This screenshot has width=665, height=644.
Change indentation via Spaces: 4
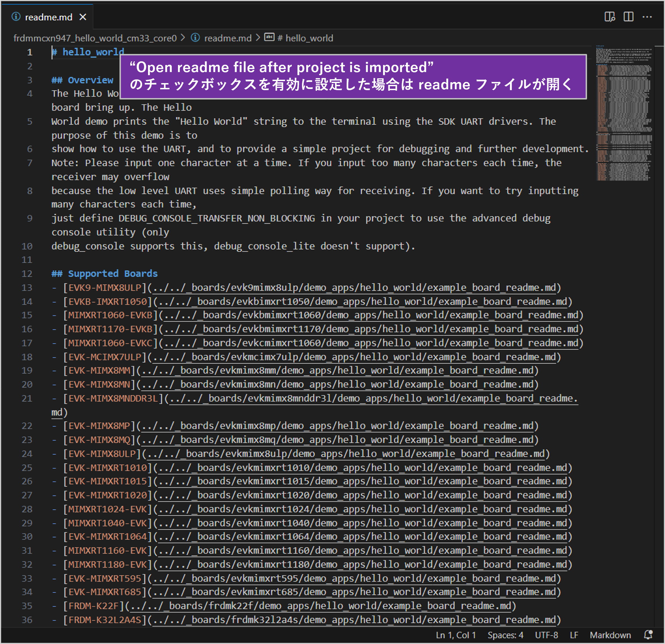coord(505,635)
